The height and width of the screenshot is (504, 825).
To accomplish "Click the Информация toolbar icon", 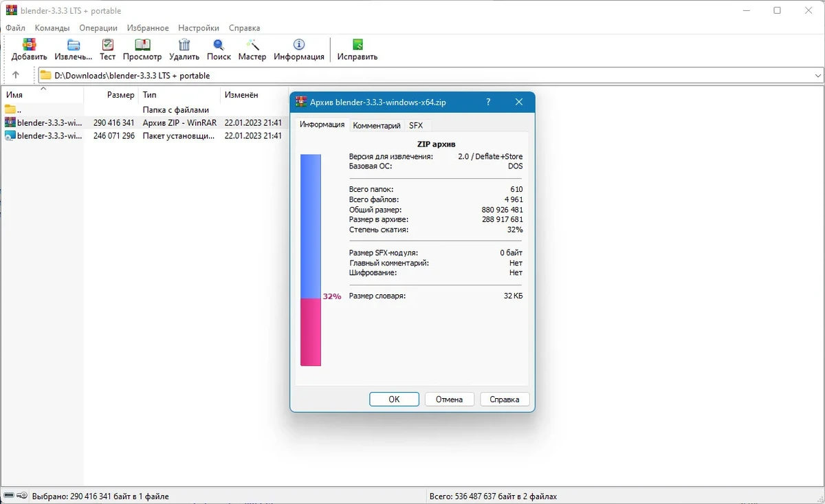I will (299, 45).
